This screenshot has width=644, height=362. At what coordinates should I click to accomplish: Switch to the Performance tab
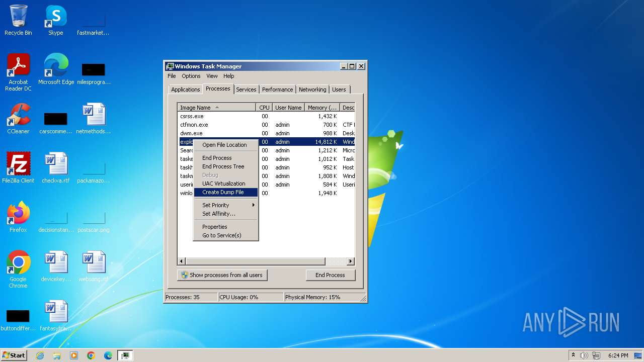pyautogui.click(x=277, y=89)
